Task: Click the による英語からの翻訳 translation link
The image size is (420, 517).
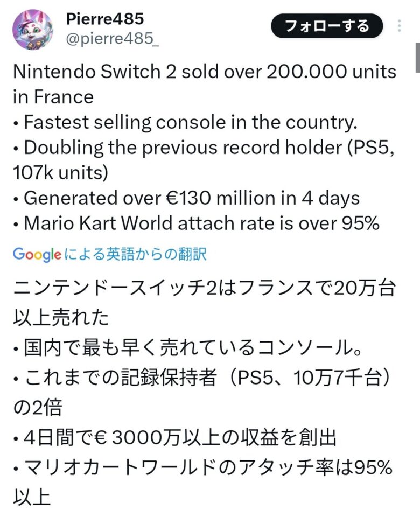Action: pyautogui.click(x=135, y=254)
